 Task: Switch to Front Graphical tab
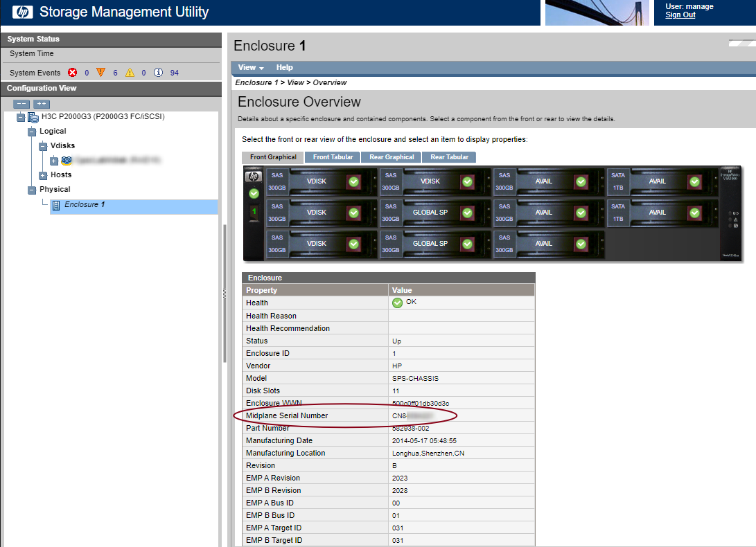click(x=273, y=157)
